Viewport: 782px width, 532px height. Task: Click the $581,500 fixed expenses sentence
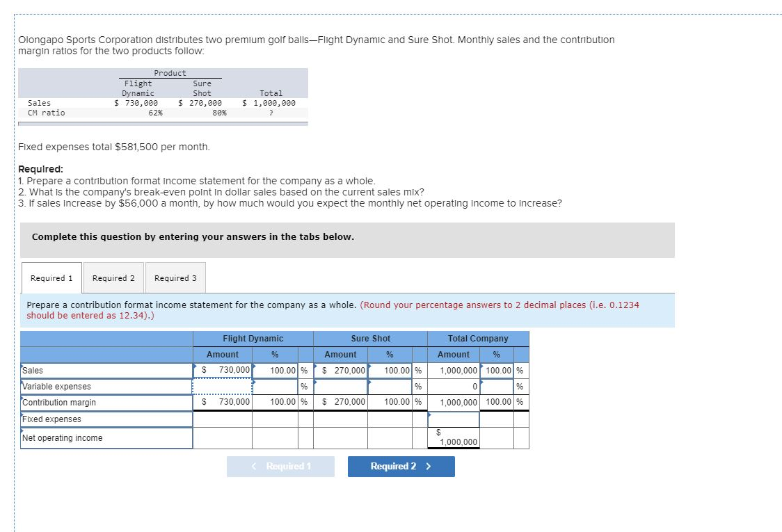click(x=114, y=147)
